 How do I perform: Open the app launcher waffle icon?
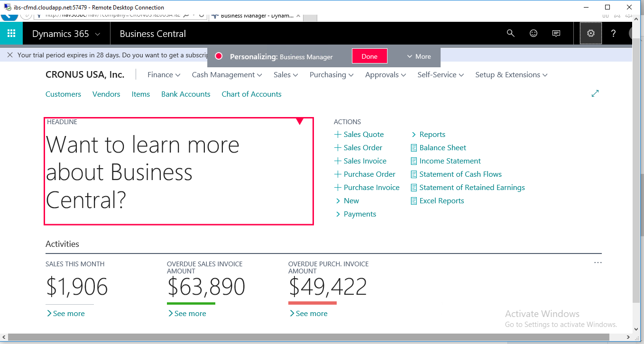click(x=11, y=34)
